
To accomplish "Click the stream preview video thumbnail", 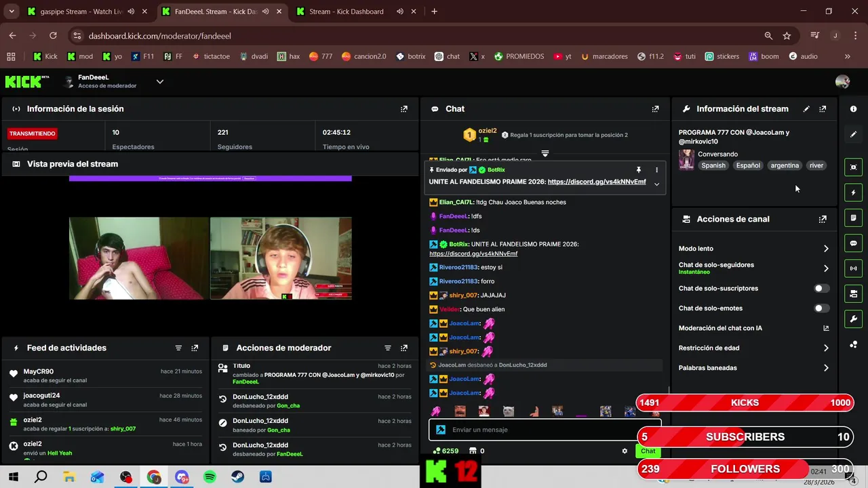I will 210,258.
